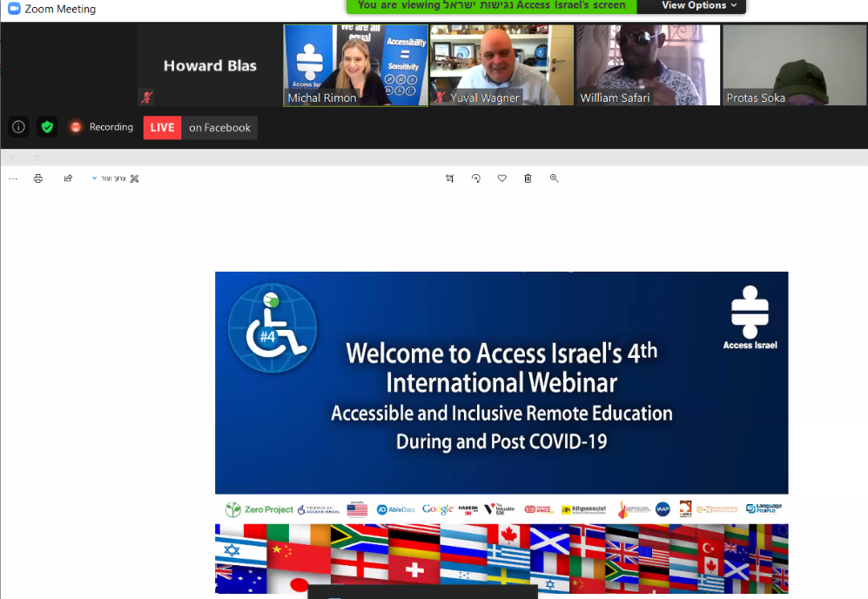Click the red Recording indicator
The height and width of the screenshot is (599, 868).
[101, 127]
